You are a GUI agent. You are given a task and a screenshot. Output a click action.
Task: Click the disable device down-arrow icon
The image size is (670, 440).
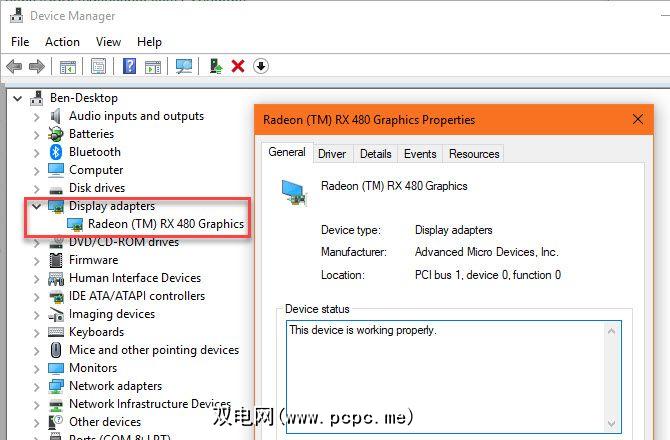(x=261, y=66)
